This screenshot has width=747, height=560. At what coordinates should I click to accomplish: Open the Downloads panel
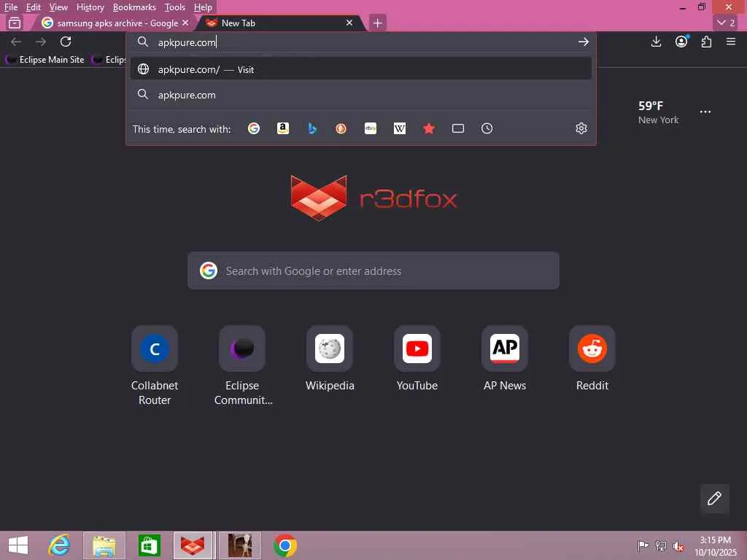point(656,42)
